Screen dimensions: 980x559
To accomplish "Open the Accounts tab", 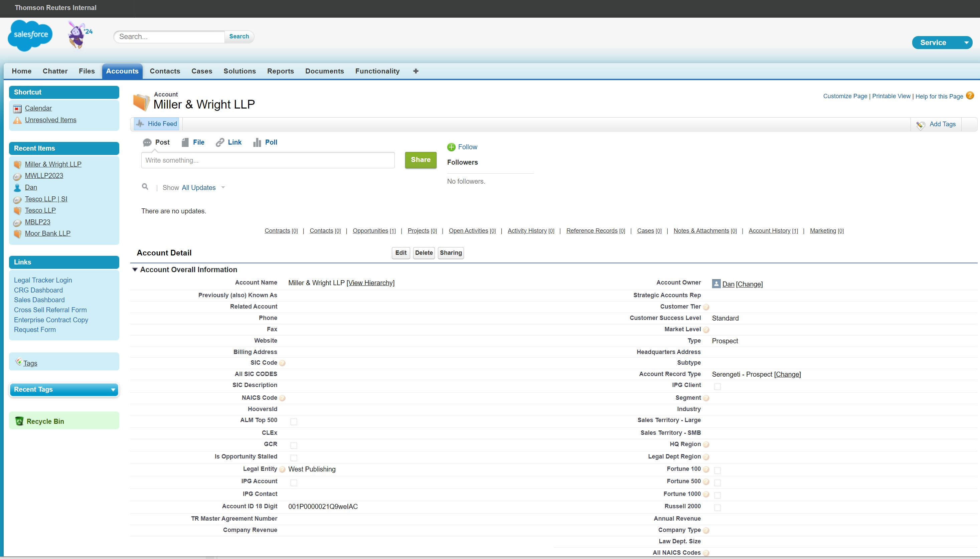I will click(x=122, y=71).
